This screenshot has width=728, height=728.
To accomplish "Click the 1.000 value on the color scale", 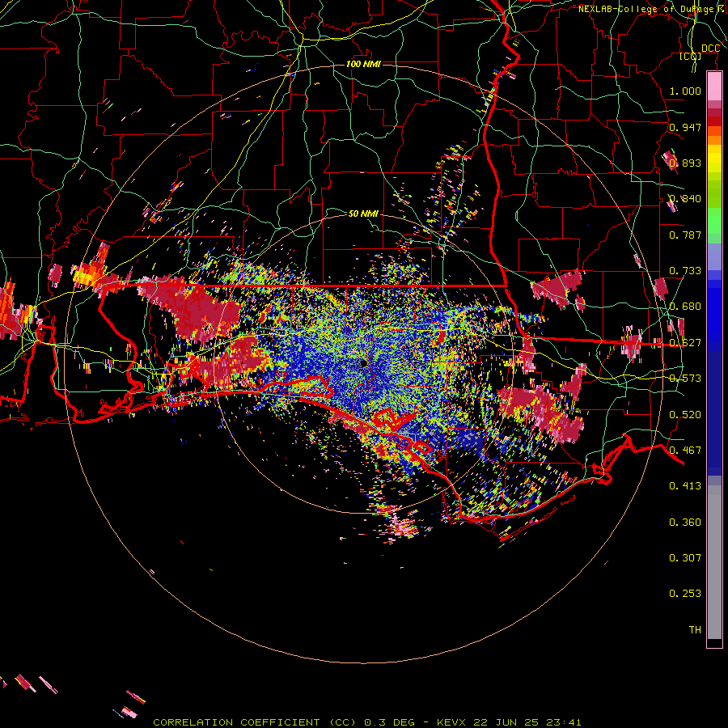I will pos(685,91).
